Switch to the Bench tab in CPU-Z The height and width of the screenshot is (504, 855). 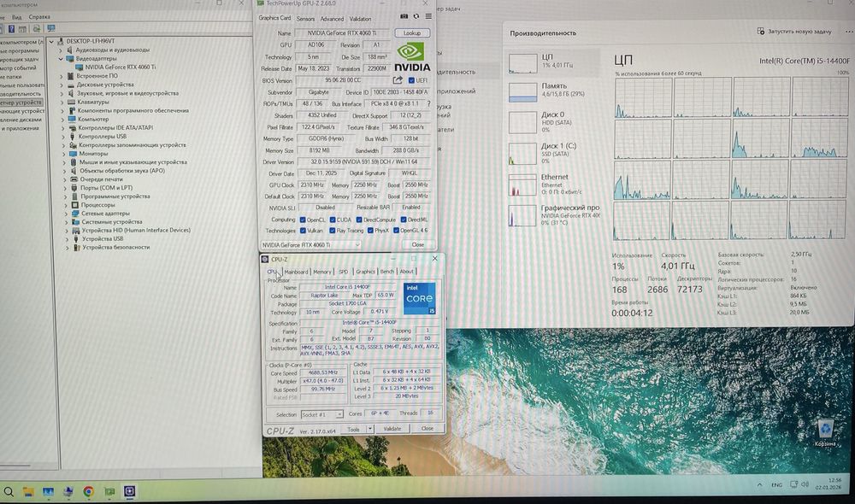(x=387, y=272)
